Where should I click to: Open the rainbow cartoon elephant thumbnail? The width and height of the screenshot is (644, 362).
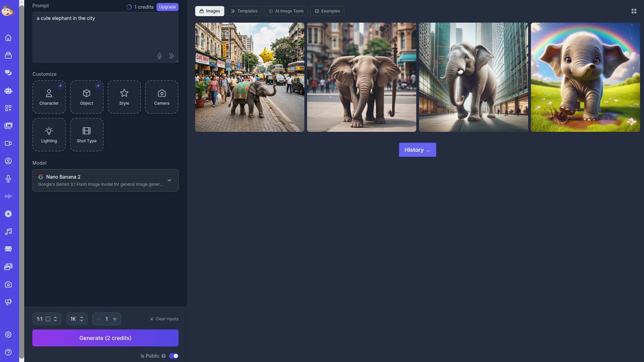[585, 77]
